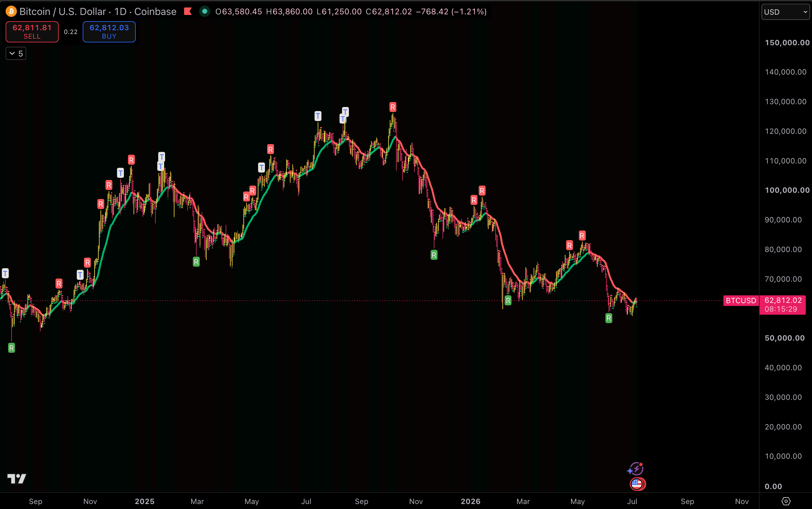Click the low value L61,250.00
The image size is (812, 509).
[x=339, y=12]
